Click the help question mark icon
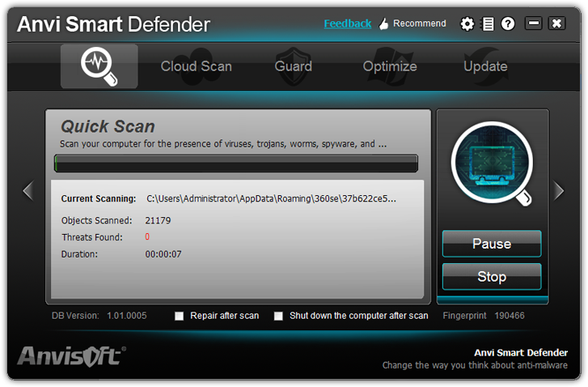 coord(507,24)
